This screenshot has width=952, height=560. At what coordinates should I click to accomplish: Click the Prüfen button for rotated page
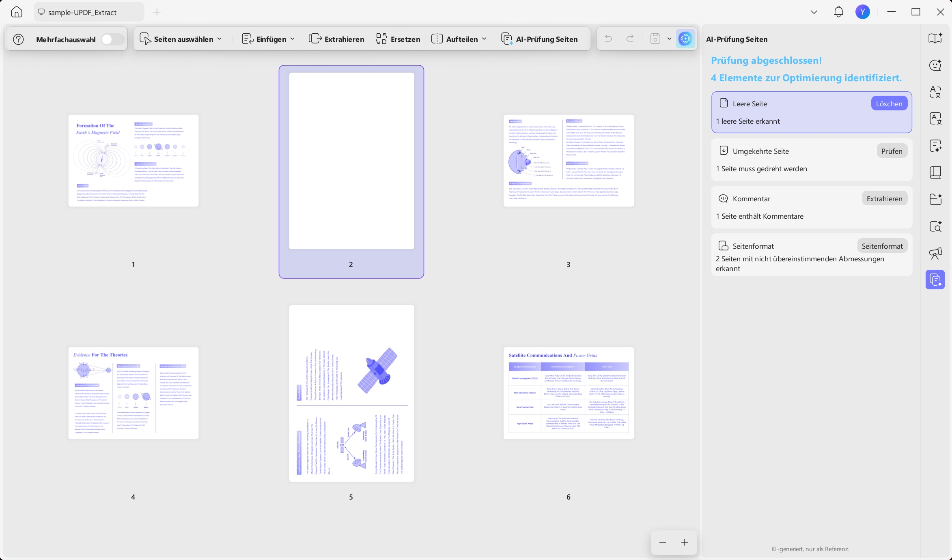point(892,151)
